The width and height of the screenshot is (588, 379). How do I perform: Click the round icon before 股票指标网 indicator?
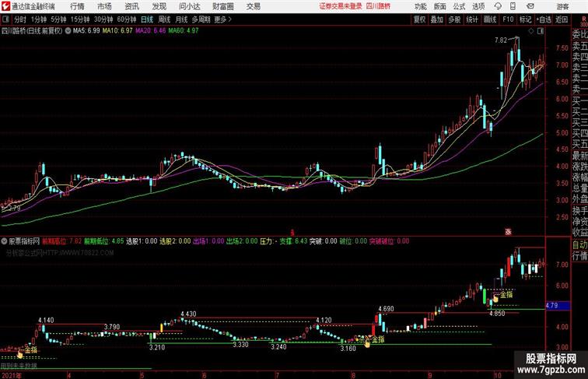[x=4, y=241]
